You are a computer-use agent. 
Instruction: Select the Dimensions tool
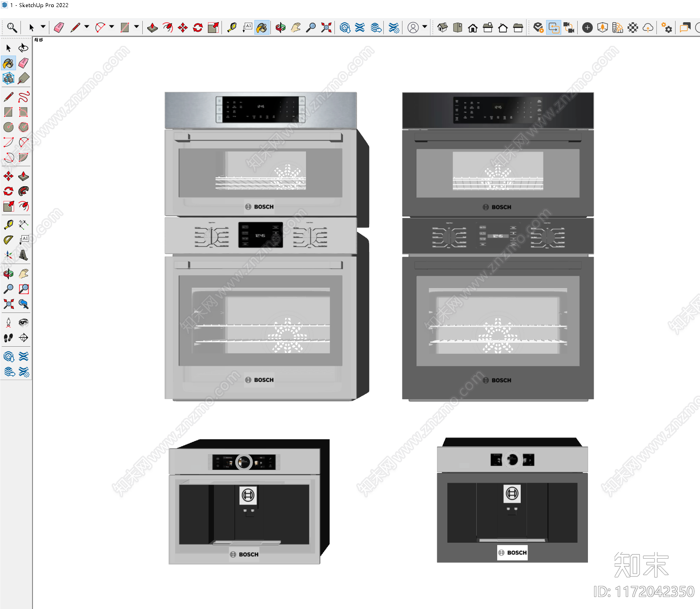click(24, 225)
